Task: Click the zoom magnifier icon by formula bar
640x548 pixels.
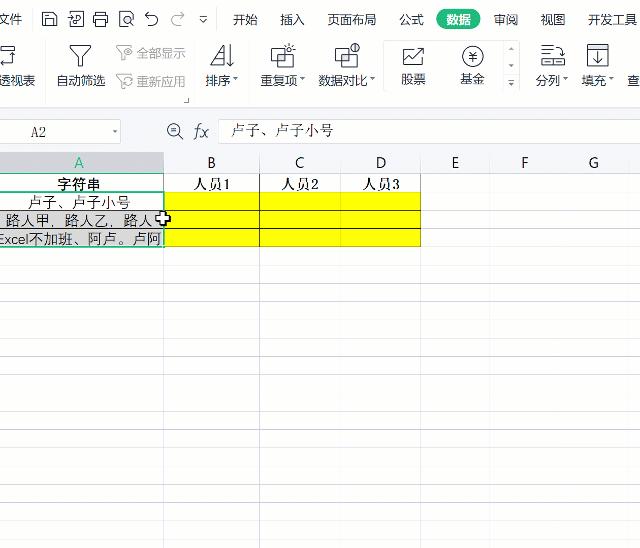Action: pos(175,131)
